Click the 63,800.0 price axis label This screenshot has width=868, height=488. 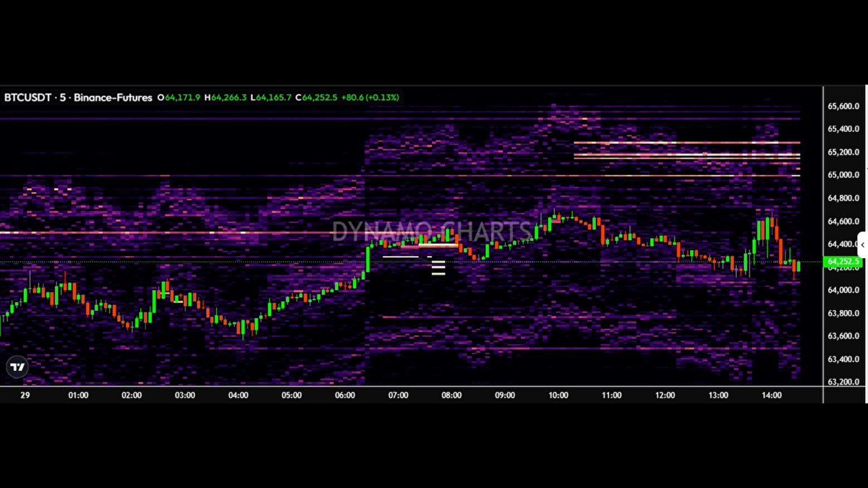pos(843,313)
